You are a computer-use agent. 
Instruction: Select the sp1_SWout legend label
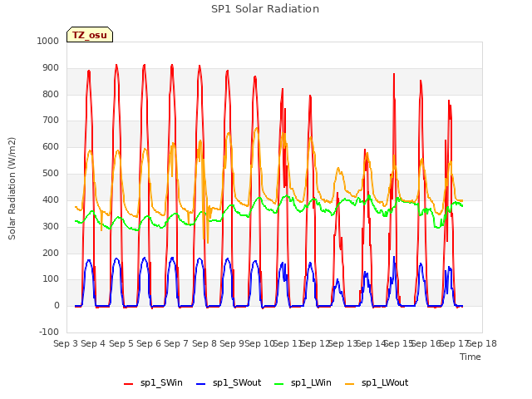[x=237, y=382]
